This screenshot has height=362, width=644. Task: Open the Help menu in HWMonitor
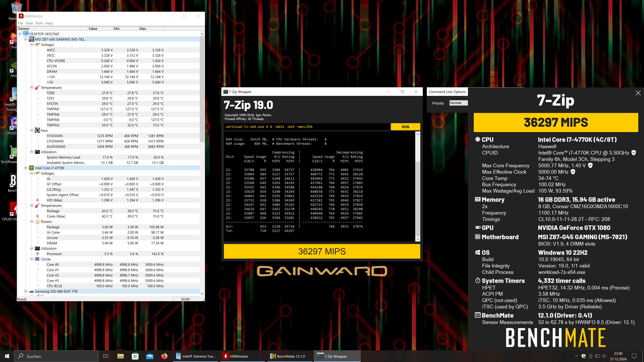coord(49,23)
